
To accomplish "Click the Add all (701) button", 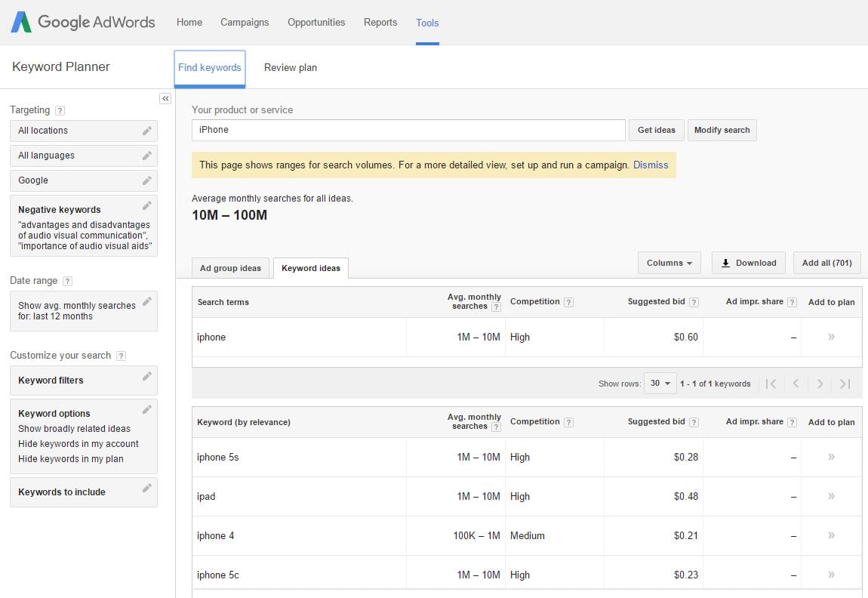I will 826,263.
